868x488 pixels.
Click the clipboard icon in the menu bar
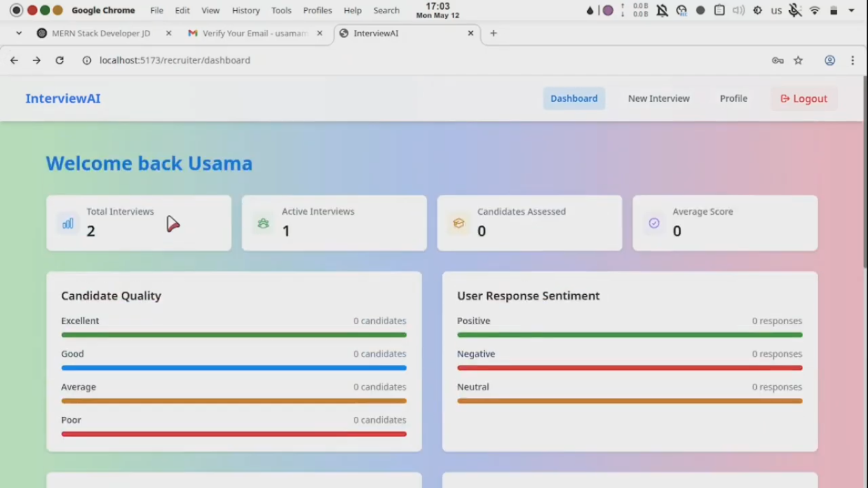pyautogui.click(x=720, y=10)
